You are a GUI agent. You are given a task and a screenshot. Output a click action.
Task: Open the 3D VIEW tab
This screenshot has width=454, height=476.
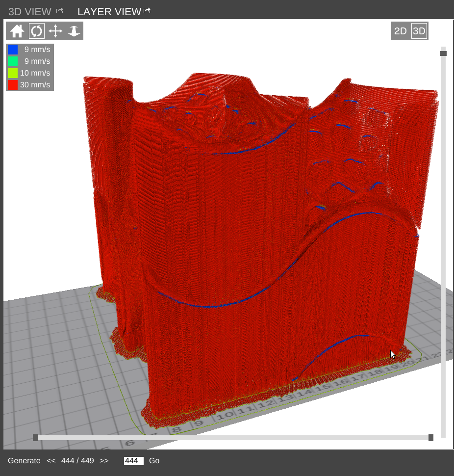pos(29,11)
